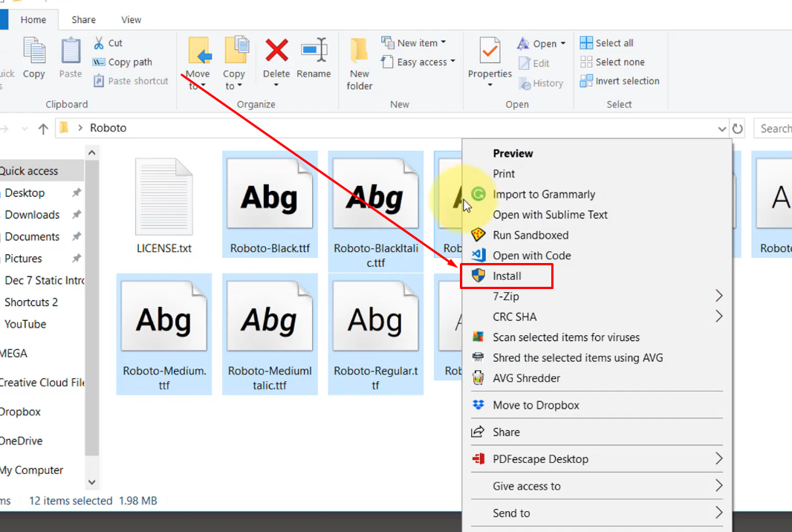Open Pictures in Quick access
The image size is (792, 532).
coord(23,259)
